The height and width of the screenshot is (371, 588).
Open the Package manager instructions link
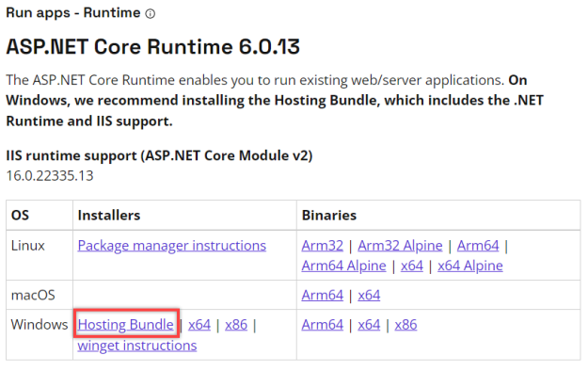172,246
